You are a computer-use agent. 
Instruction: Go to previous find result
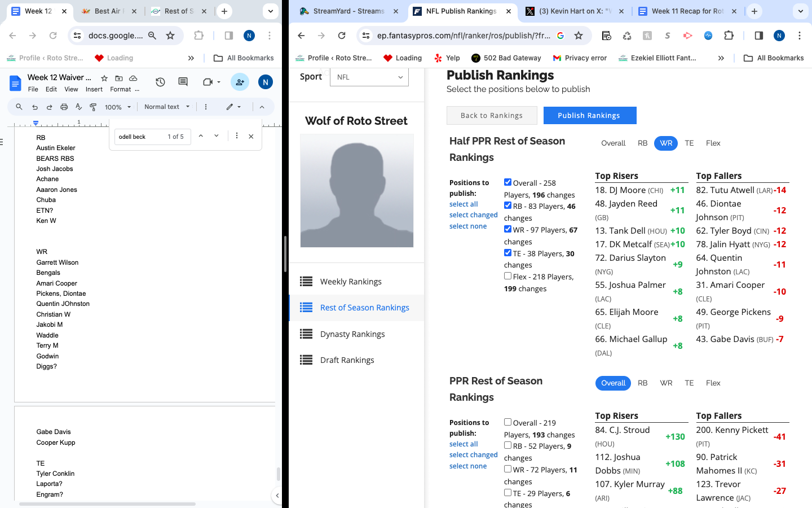(x=201, y=136)
